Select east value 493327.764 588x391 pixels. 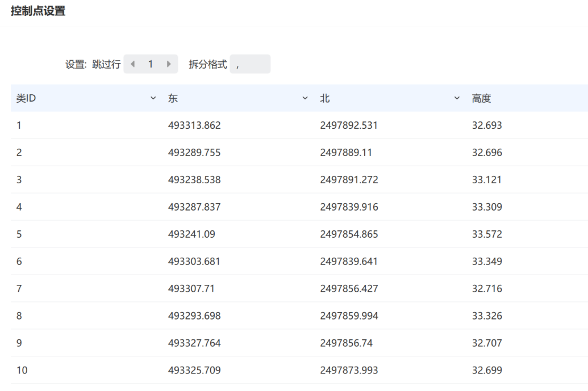tap(194, 343)
